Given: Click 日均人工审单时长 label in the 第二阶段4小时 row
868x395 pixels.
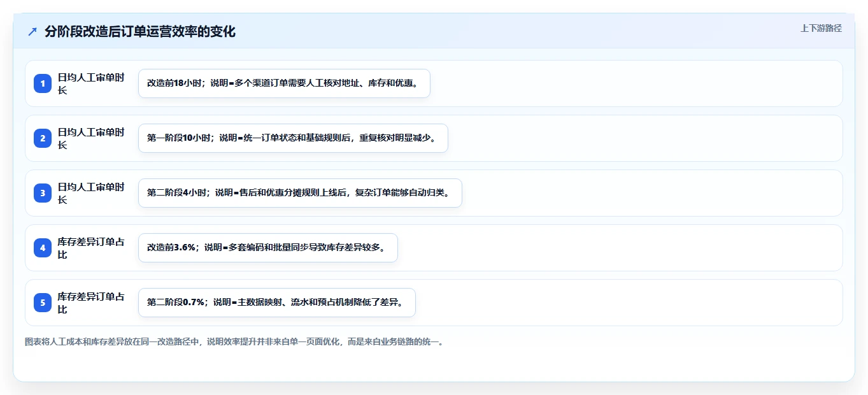Looking at the screenshot, I should (x=91, y=193).
